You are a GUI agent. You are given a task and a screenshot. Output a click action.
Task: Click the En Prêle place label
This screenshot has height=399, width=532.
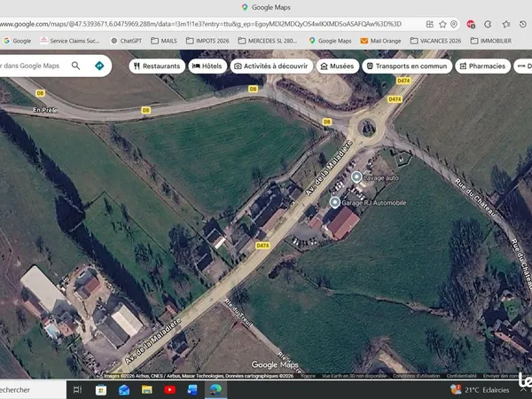(x=45, y=110)
